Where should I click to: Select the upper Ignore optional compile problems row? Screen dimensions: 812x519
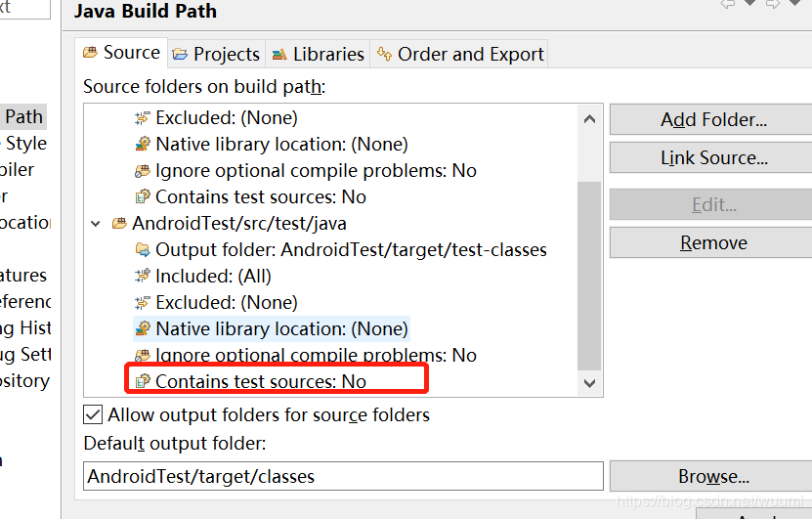pyautogui.click(x=316, y=171)
